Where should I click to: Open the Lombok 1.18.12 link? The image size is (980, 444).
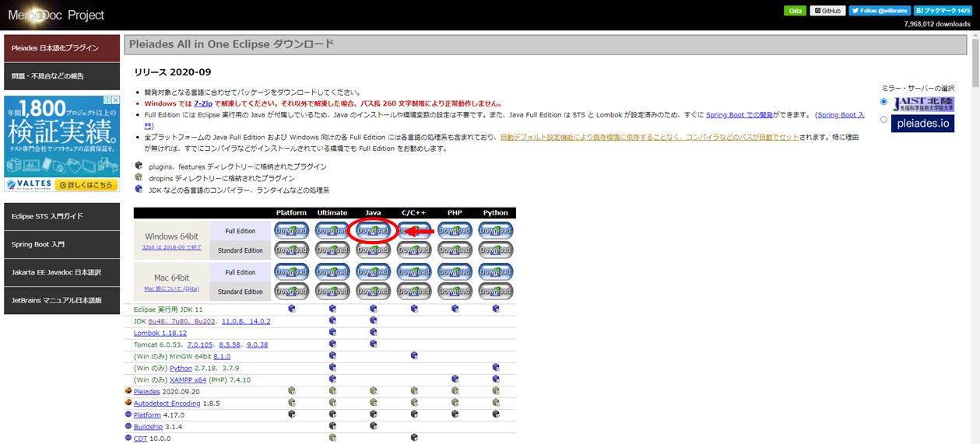tap(160, 333)
